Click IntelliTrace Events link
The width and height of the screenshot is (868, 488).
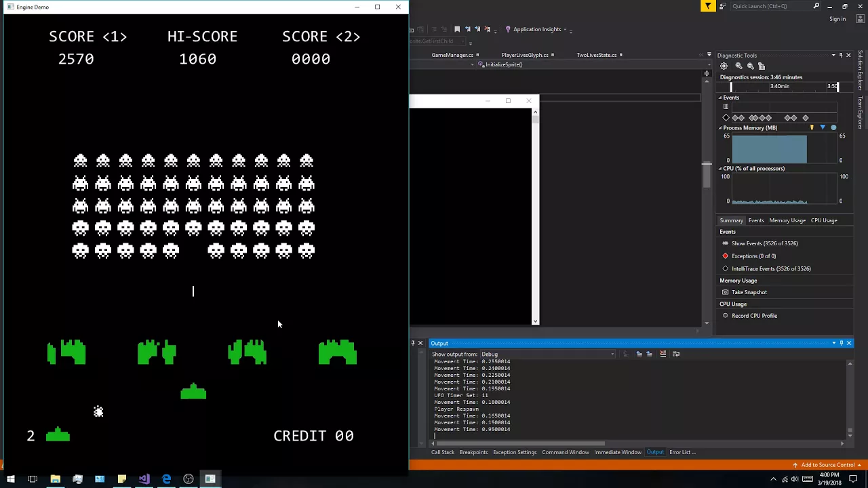[x=771, y=269]
